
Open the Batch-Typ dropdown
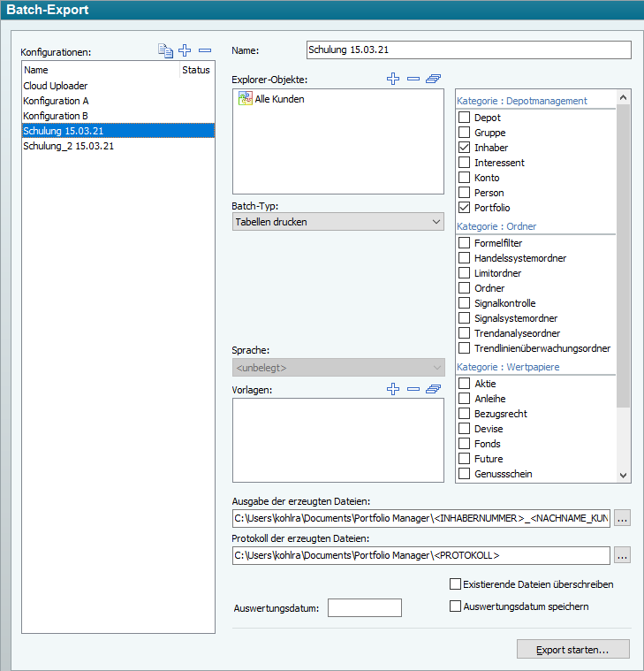click(x=337, y=222)
